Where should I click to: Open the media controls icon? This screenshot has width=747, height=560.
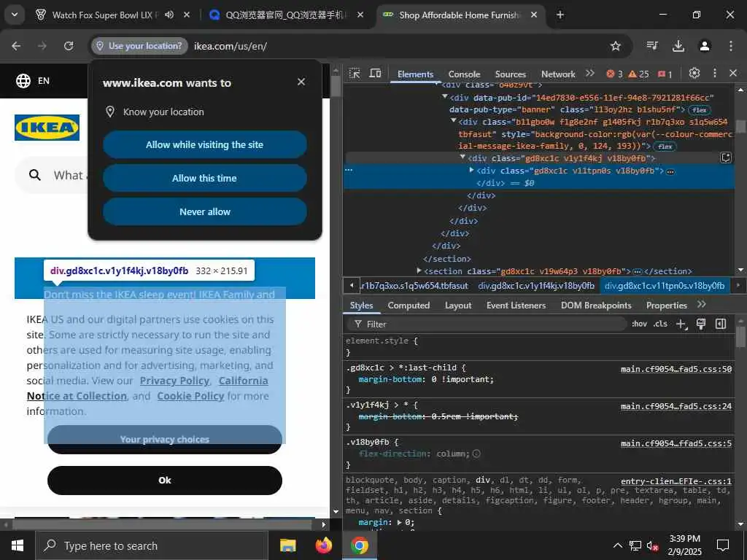click(651, 46)
